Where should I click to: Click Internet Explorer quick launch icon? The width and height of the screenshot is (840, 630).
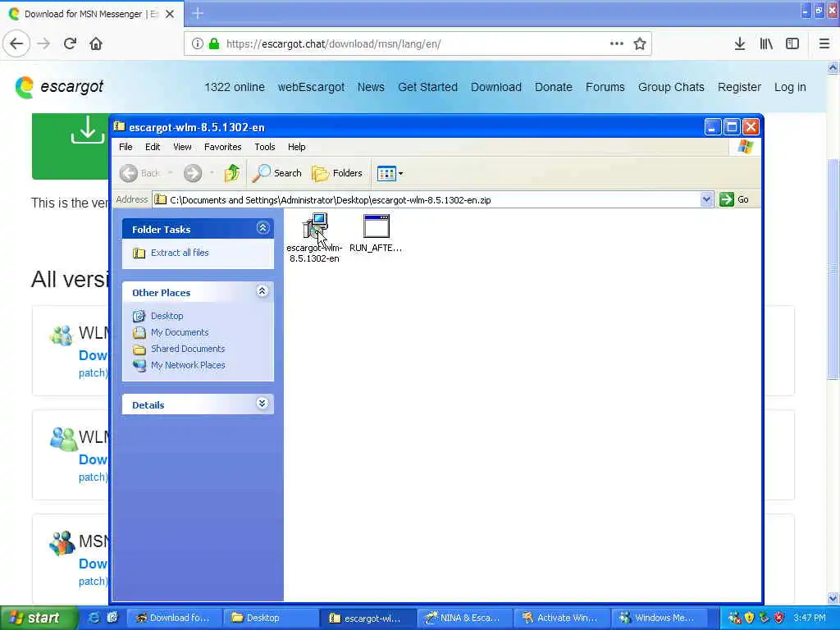pyautogui.click(x=94, y=618)
